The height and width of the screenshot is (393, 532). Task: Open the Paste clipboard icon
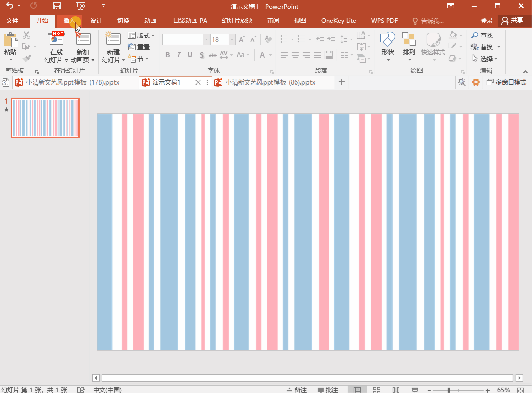11,41
